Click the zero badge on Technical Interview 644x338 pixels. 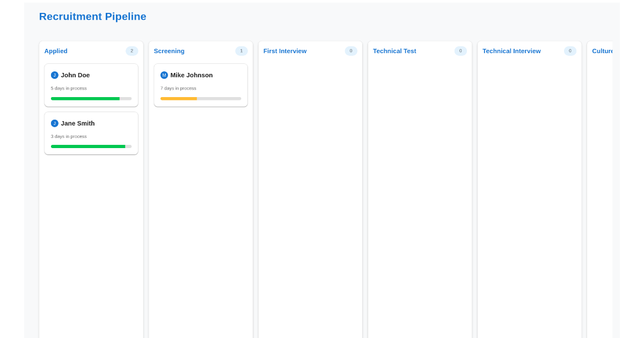pyautogui.click(x=570, y=50)
